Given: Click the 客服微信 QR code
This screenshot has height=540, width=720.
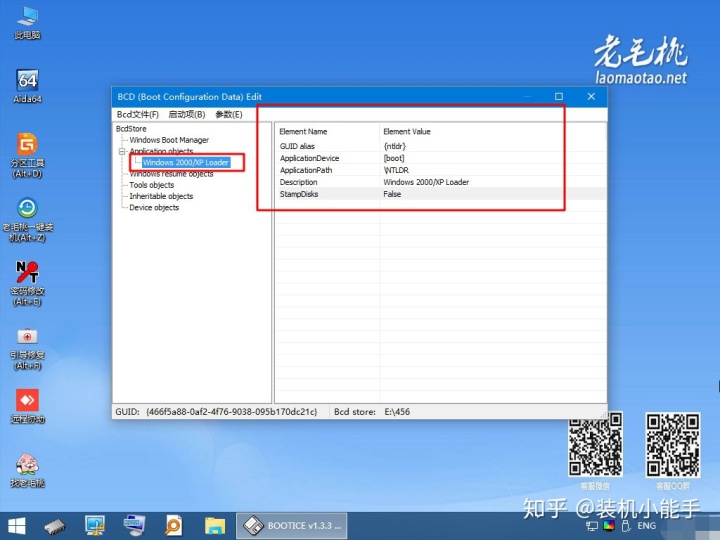Looking at the screenshot, I should [596, 444].
